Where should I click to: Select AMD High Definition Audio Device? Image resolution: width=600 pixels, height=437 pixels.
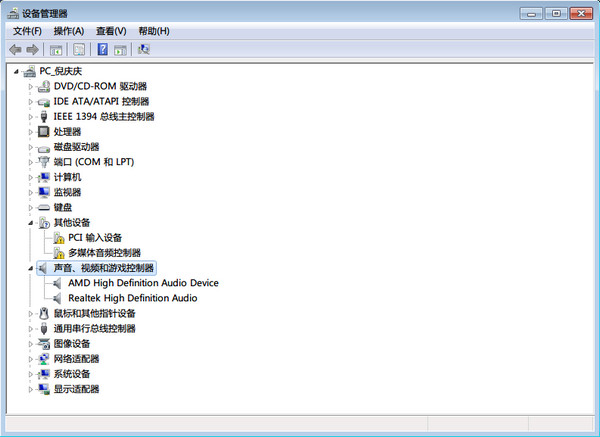click(x=142, y=283)
